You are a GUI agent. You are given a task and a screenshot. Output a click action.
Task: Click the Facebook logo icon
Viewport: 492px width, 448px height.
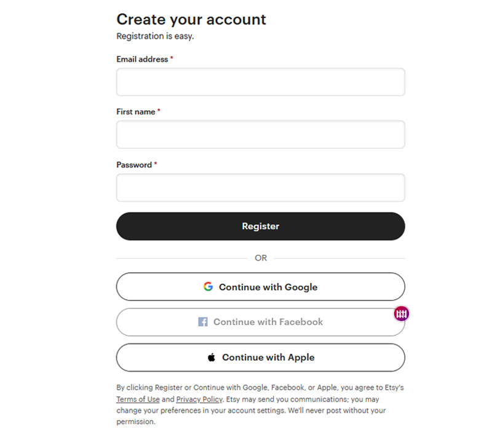coord(203,321)
